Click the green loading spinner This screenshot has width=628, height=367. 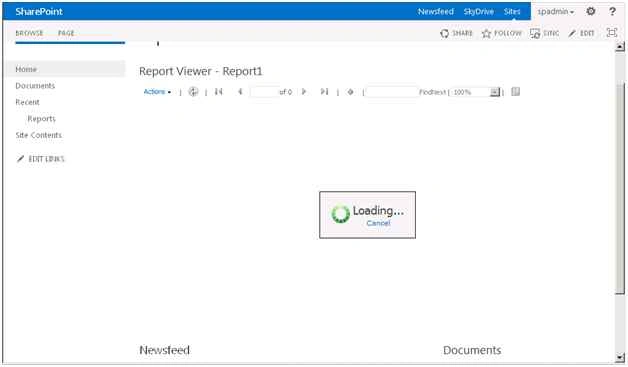tap(340, 214)
